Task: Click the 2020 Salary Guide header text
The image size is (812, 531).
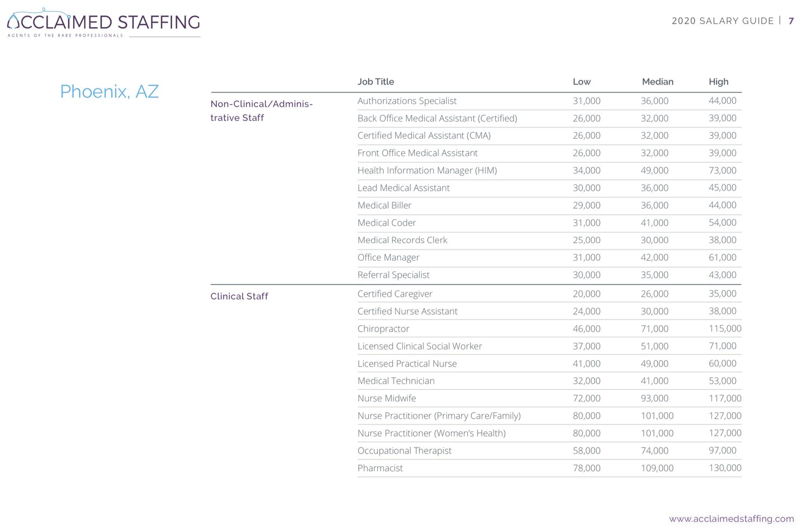Action: tap(723, 21)
